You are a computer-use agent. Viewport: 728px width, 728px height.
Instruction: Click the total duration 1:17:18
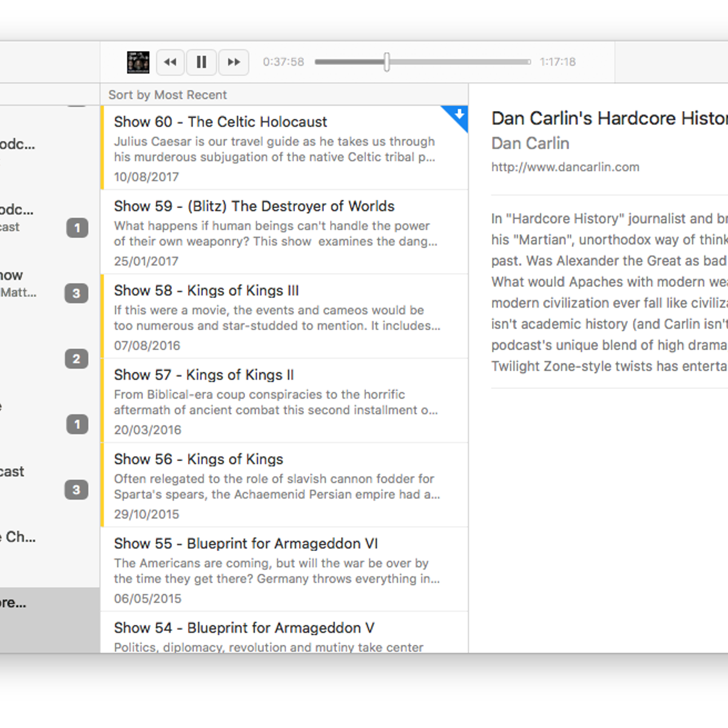pyautogui.click(x=558, y=62)
